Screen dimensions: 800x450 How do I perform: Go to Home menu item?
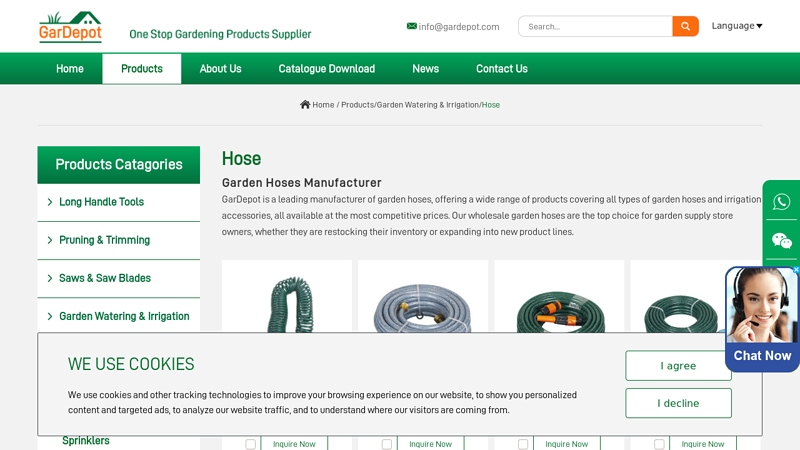click(70, 68)
